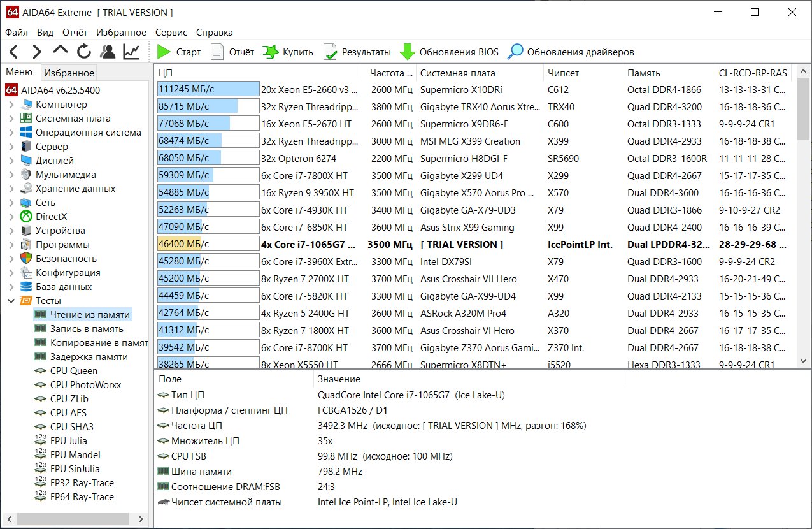Expand the Хранение данных tree node
The height and width of the screenshot is (529, 812).
(x=11, y=189)
